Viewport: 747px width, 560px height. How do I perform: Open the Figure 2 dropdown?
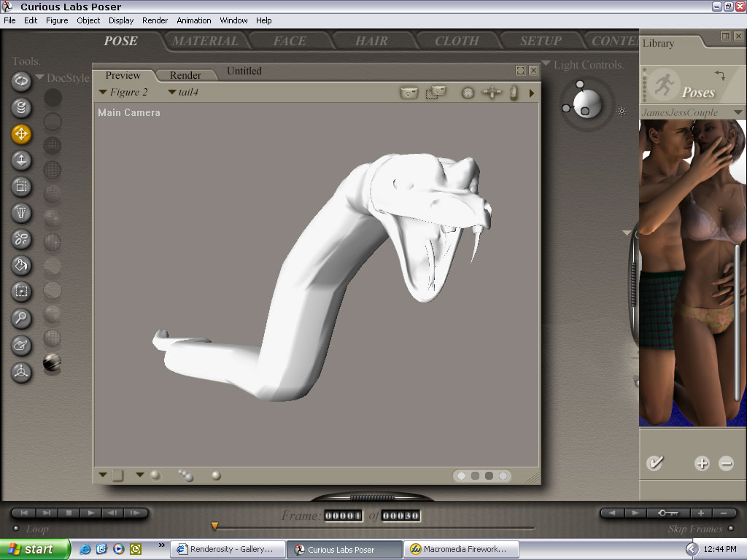[123, 93]
